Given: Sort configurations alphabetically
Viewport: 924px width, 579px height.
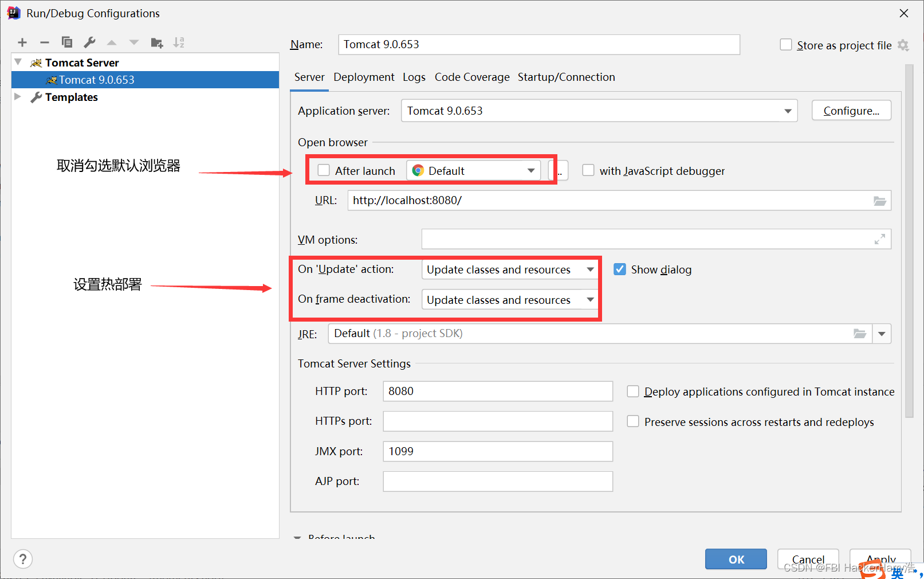Looking at the screenshot, I should 179,42.
